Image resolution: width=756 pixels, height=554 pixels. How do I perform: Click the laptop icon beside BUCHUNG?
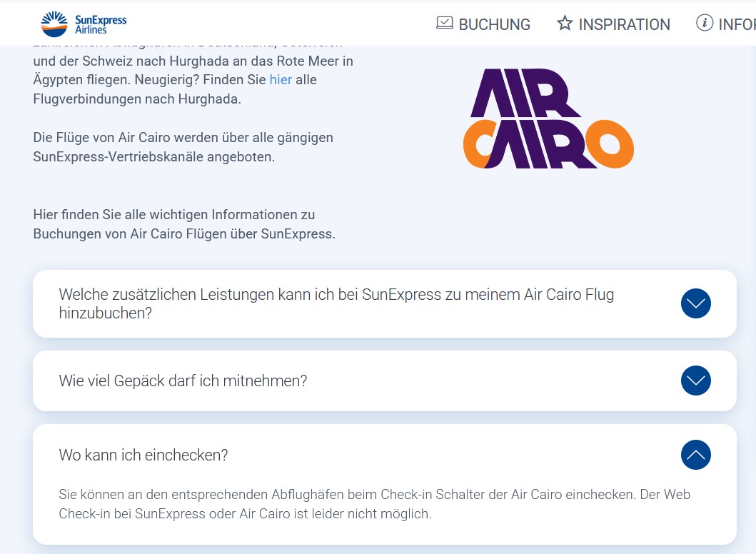pos(444,24)
